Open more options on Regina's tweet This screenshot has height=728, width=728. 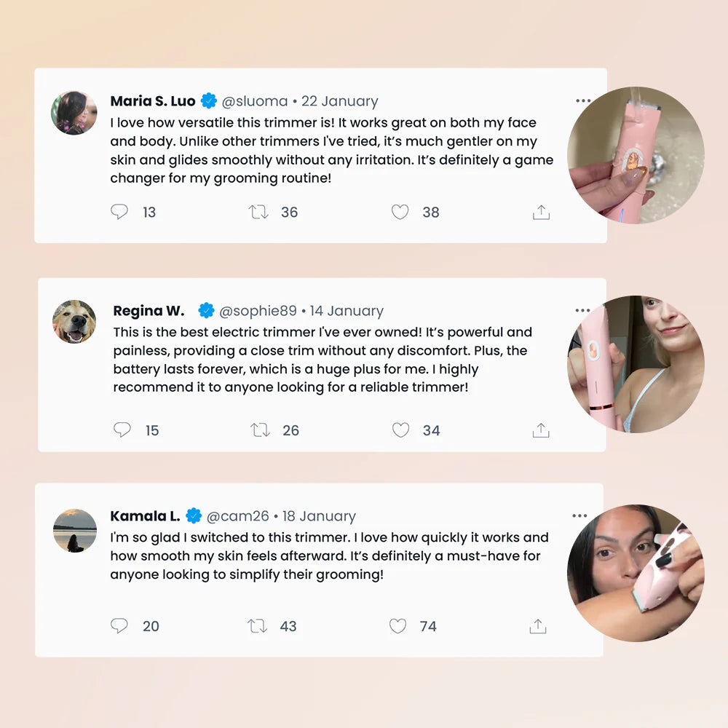coord(582,310)
